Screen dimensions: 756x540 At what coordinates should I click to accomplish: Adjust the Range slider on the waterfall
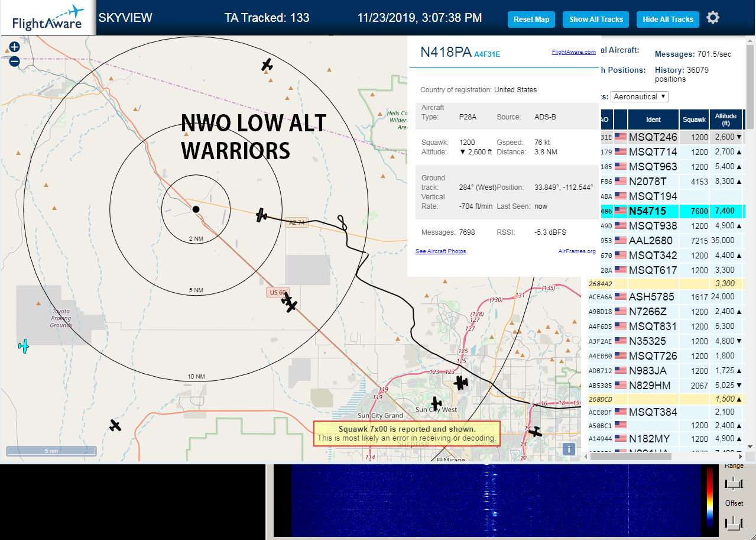point(734,484)
